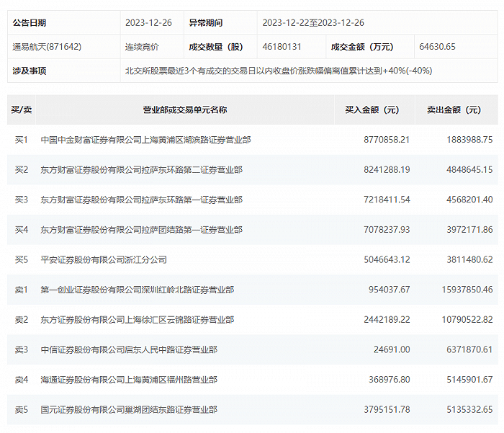Select 东方财富证券 拉萨东环路第二 branch name

(141, 169)
